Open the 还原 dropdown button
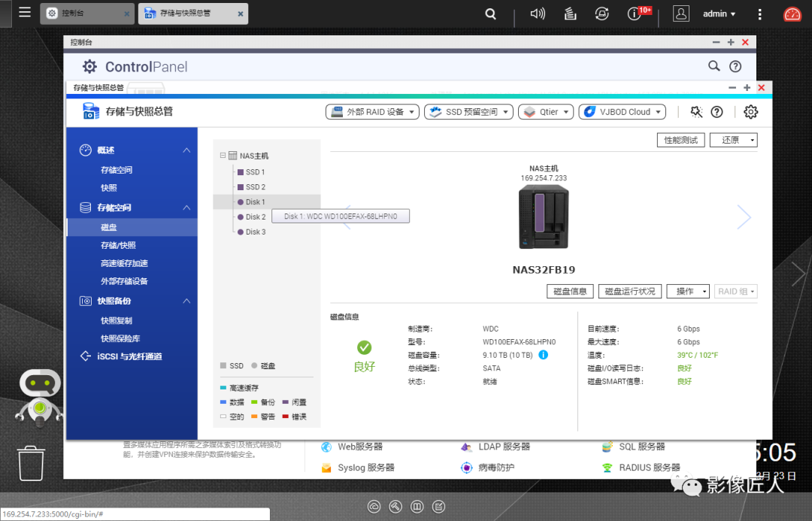This screenshot has width=812, height=521. pos(733,140)
